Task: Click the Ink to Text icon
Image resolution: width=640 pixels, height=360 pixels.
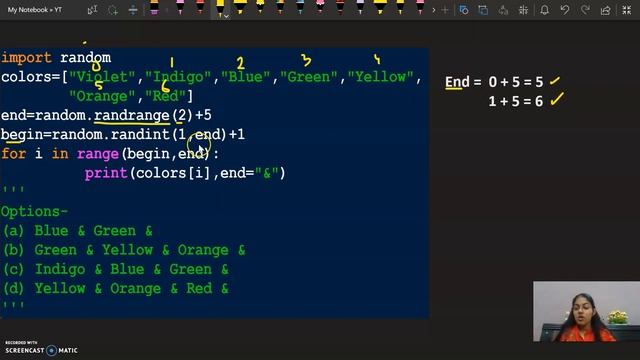Action: pos(483,10)
